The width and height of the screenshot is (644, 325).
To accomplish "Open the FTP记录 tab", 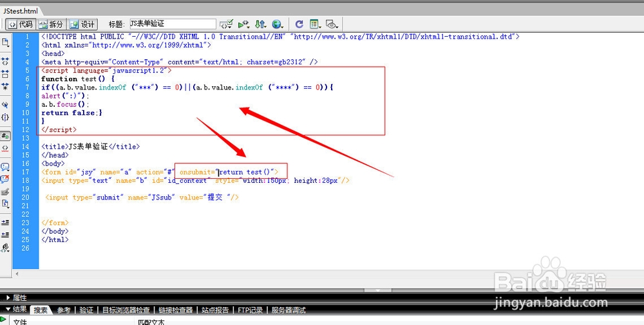I will [x=250, y=310].
